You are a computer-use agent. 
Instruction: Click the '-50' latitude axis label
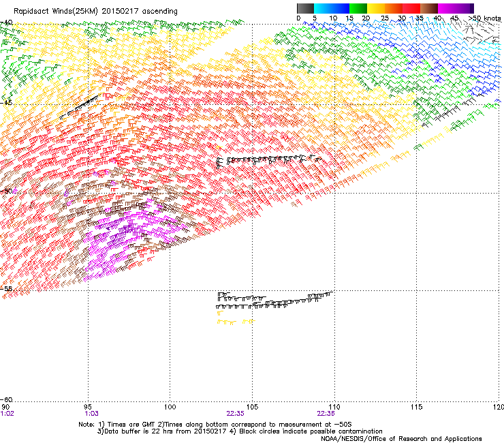click(6, 191)
